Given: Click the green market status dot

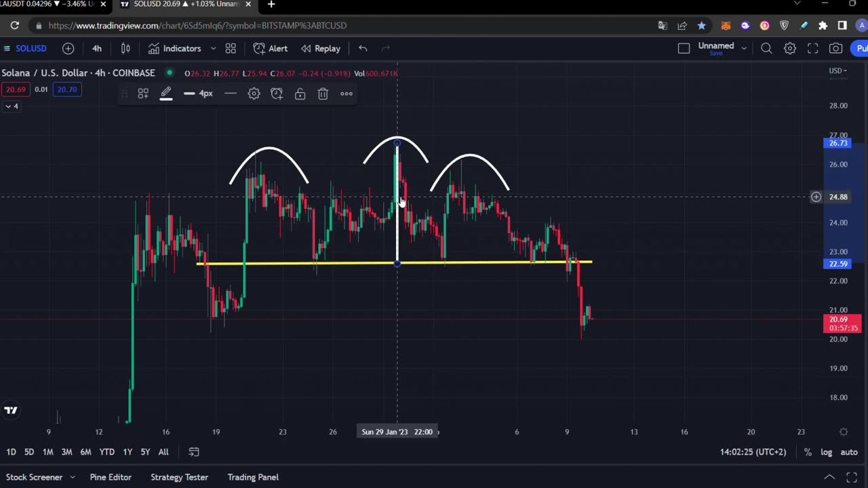Looking at the screenshot, I should [169, 73].
